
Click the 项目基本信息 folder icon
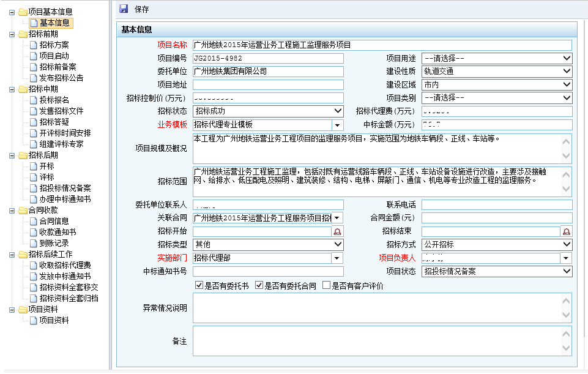[x=23, y=12]
